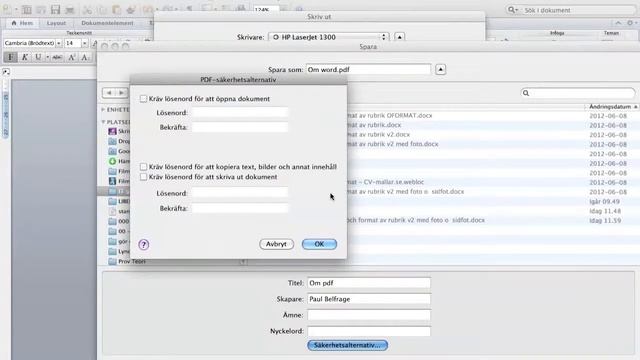Open the Skrivare HP LaserJet 1300 popup
Image resolution: width=640 pixels, height=360 pixels.
[329, 37]
